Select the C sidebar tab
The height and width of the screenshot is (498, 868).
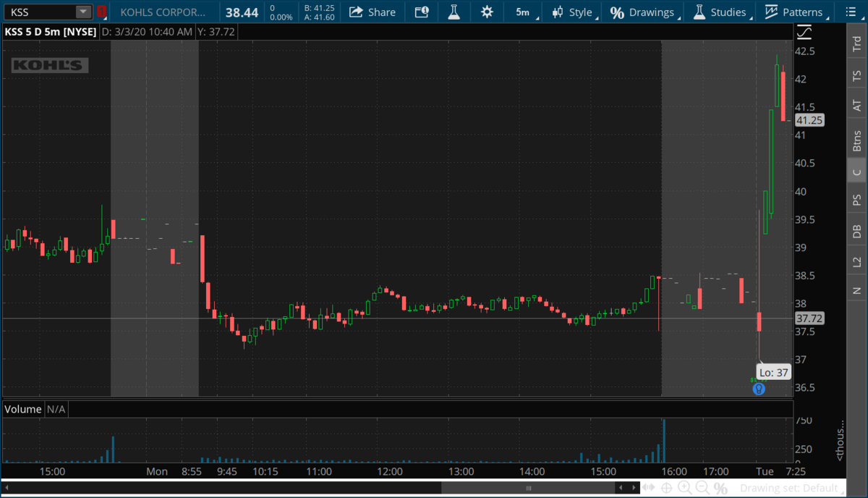tap(856, 172)
